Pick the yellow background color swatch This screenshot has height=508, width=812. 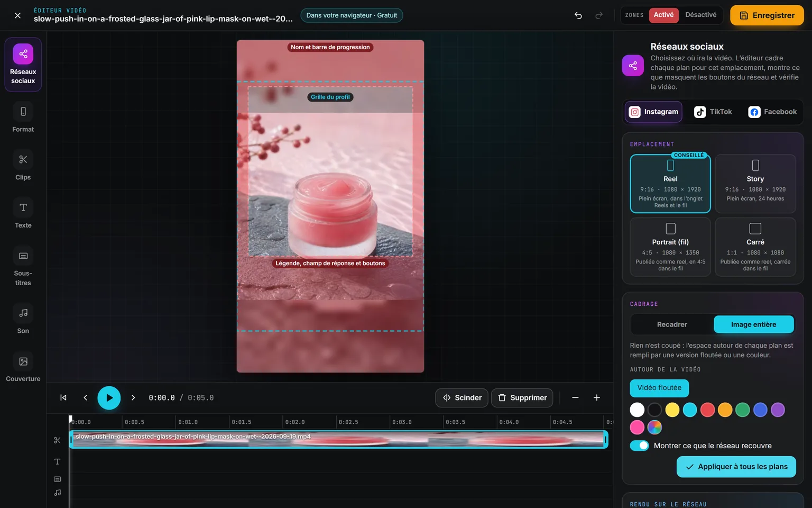(672, 410)
